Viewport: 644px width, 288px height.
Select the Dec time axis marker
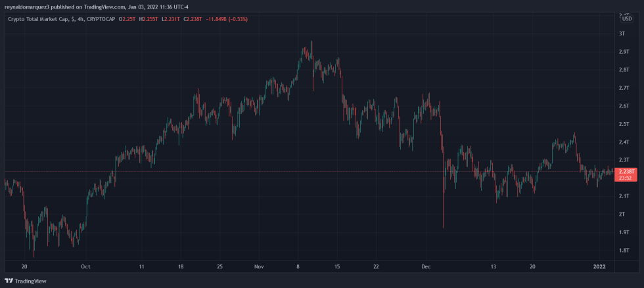tap(426, 267)
